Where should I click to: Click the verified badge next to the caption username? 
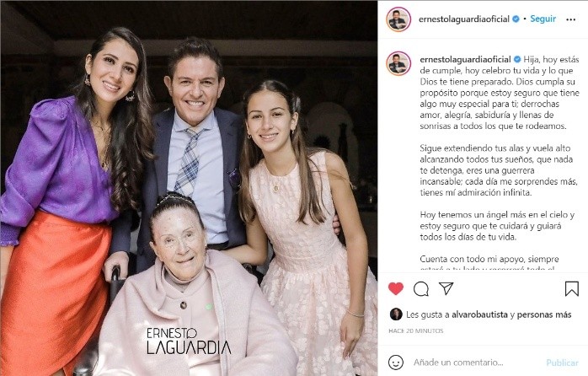tap(517, 59)
